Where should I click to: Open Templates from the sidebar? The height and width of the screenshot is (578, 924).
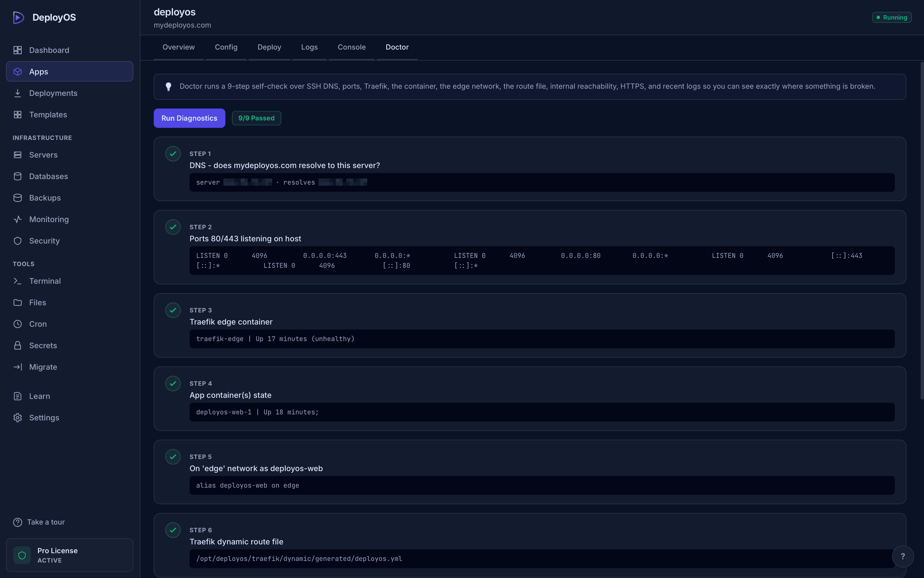click(70, 115)
